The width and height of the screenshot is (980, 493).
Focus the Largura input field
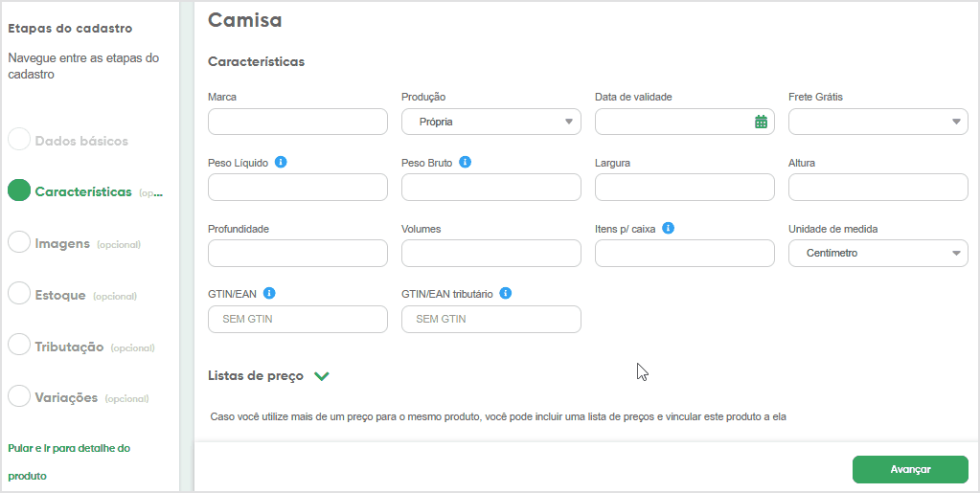coord(684,188)
